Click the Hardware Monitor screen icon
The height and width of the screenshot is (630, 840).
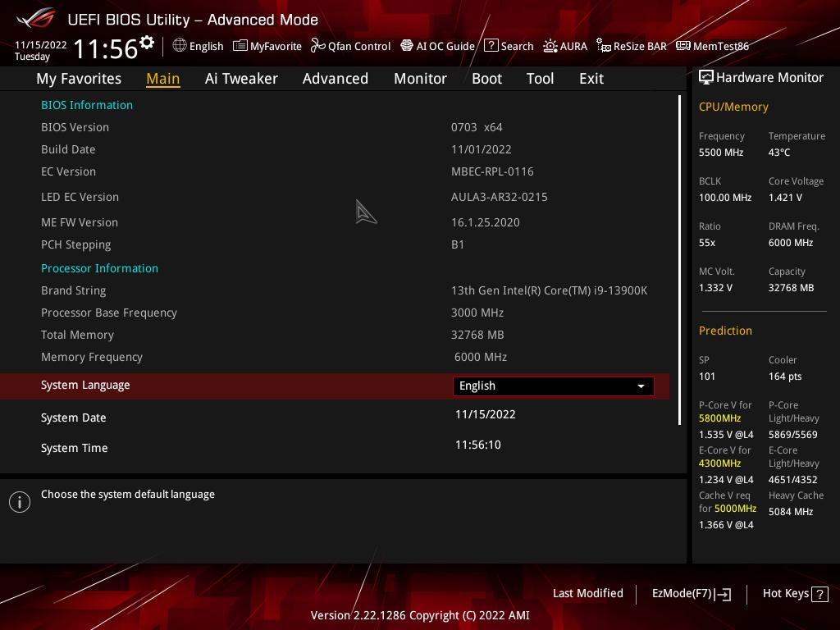pyautogui.click(x=706, y=78)
